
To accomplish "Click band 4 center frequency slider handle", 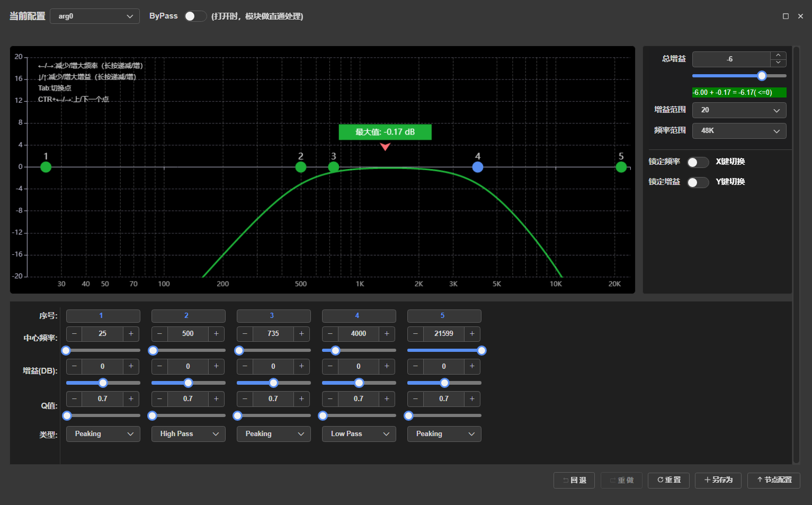I will pyautogui.click(x=335, y=350).
